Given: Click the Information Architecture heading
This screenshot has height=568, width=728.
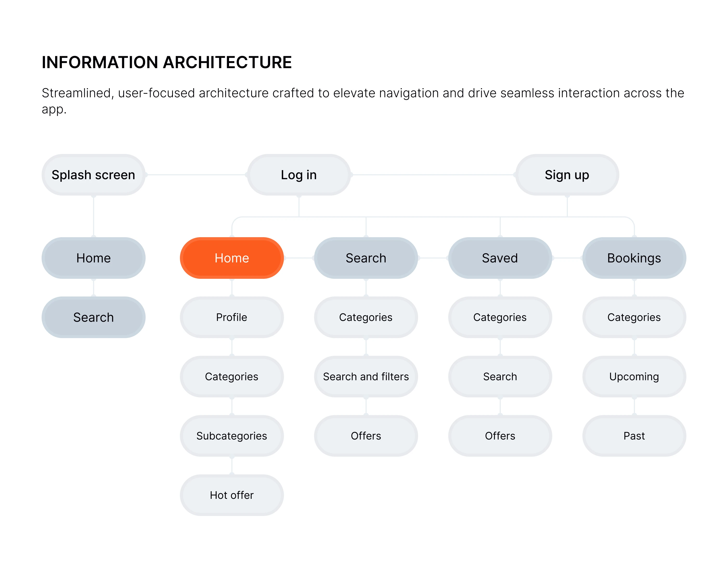Looking at the screenshot, I should [x=167, y=62].
